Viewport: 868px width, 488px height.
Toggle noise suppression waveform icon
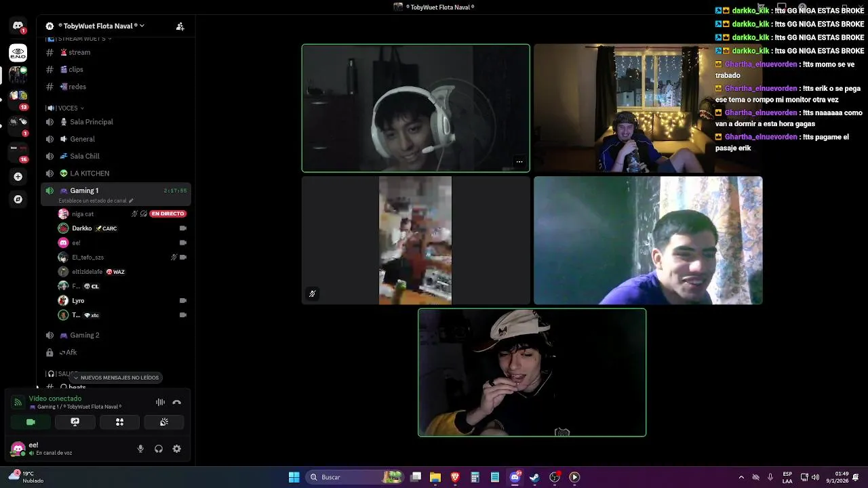[160, 403]
